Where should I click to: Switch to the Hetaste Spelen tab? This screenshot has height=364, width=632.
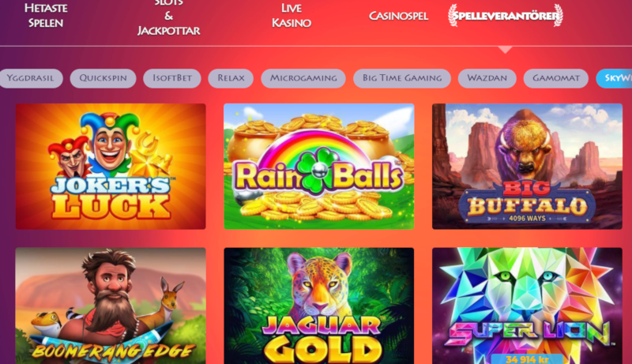point(46,15)
